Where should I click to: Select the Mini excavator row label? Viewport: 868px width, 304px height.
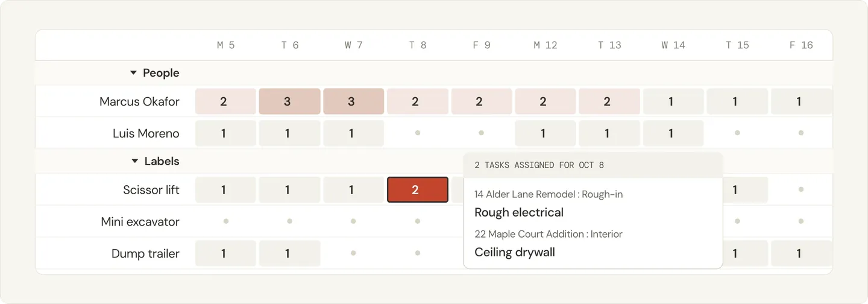tap(140, 222)
